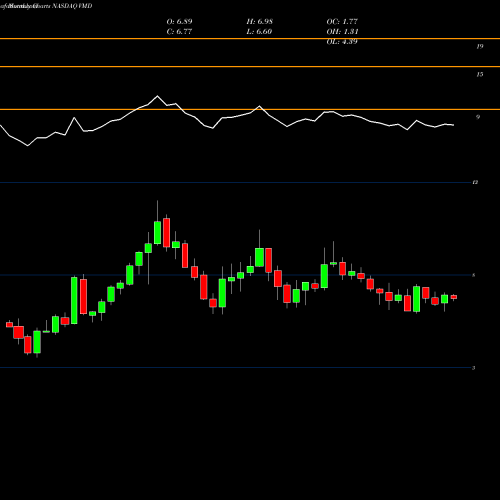Click the peak of the white indicator line
This screenshot has width=500, height=500.
pos(157,96)
